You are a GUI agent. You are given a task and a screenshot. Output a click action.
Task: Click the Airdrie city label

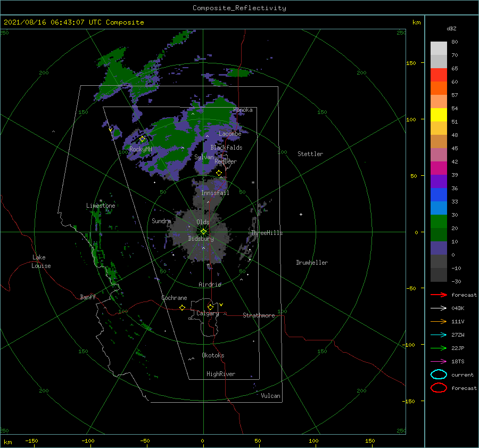click(x=210, y=284)
